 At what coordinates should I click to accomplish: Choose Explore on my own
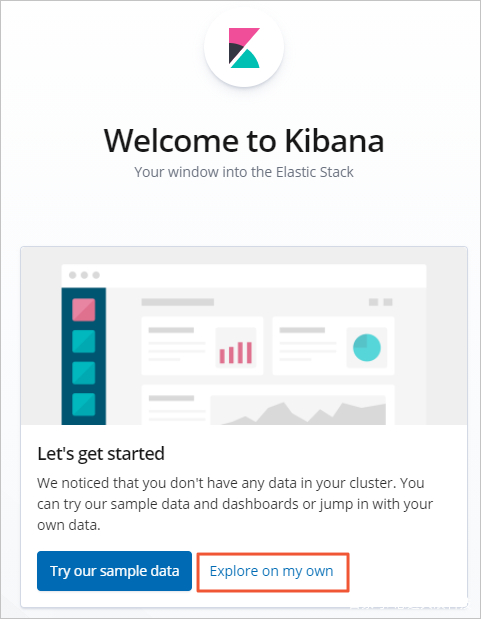pyautogui.click(x=272, y=571)
